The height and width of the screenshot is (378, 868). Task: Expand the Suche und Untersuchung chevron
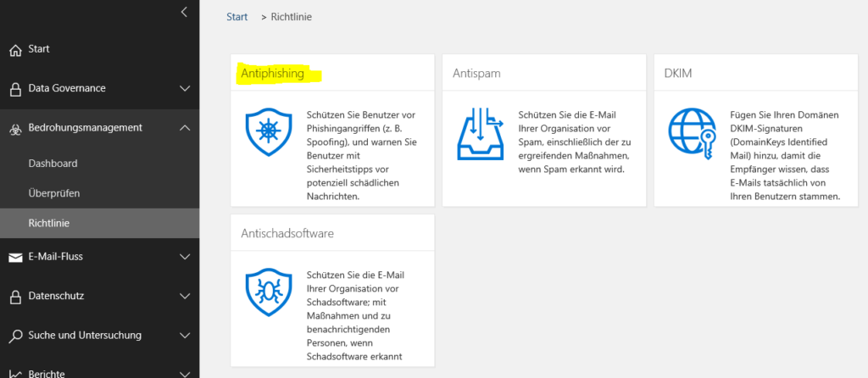click(185, 335)
